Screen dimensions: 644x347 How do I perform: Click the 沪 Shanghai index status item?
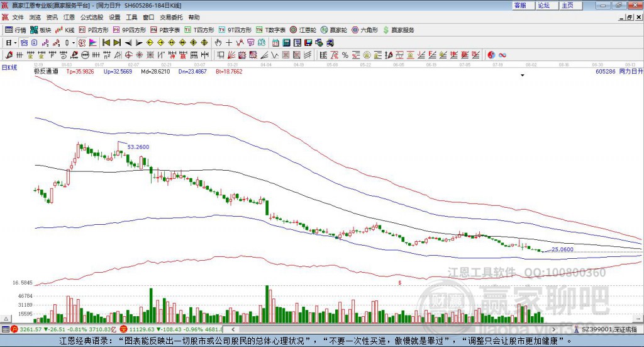point(64,329)
